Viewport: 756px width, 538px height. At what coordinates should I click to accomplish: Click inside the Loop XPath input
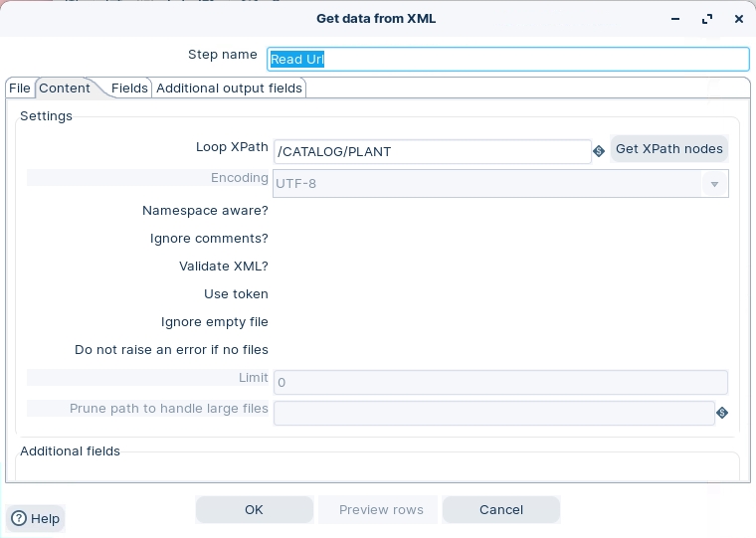[x=432, y=151]
